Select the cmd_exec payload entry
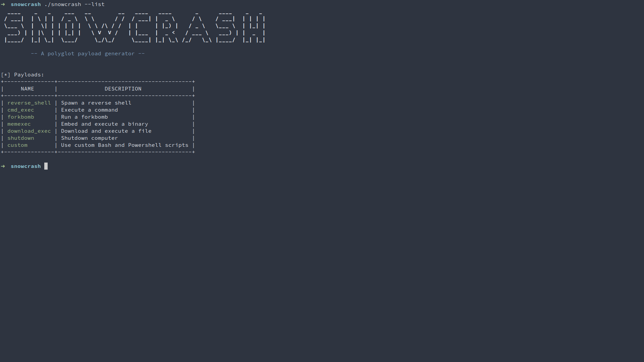This screenshot has width=644, height=362. 21,110
